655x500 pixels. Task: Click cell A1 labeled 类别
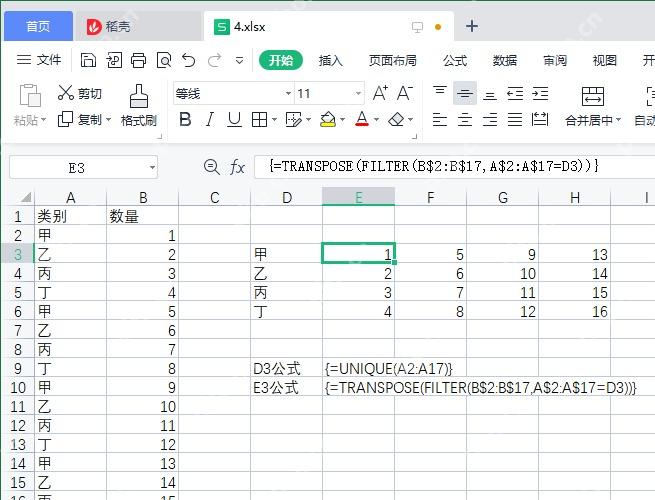coord(71,216)
